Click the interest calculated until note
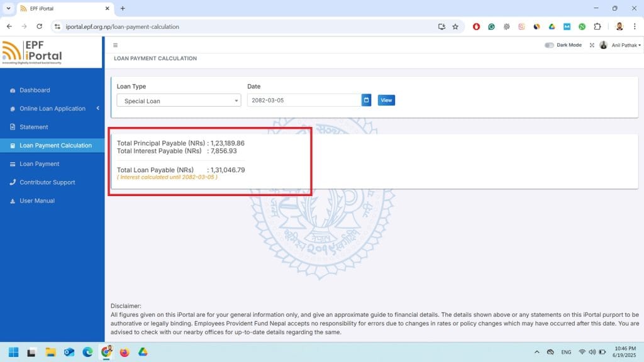Viewport: 644px width, 362px height. pyautogui.click(x=167, y=177)
